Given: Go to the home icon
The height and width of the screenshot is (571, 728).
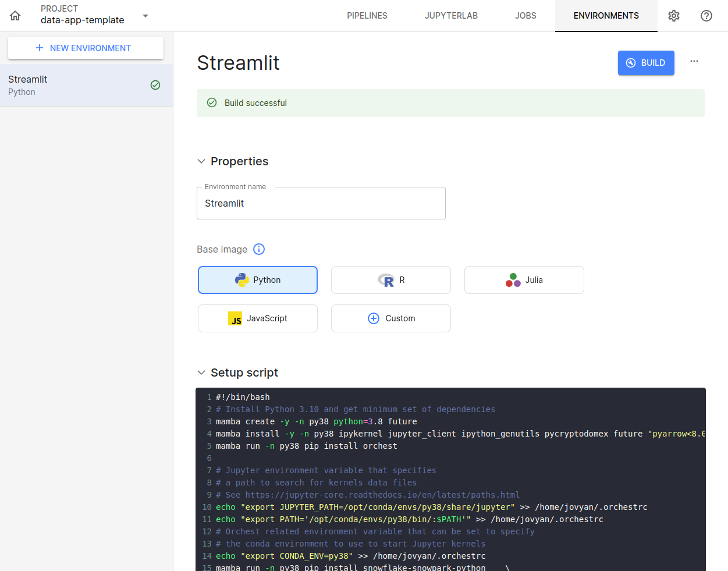Looking at the screenshot, I should point(15,16).
